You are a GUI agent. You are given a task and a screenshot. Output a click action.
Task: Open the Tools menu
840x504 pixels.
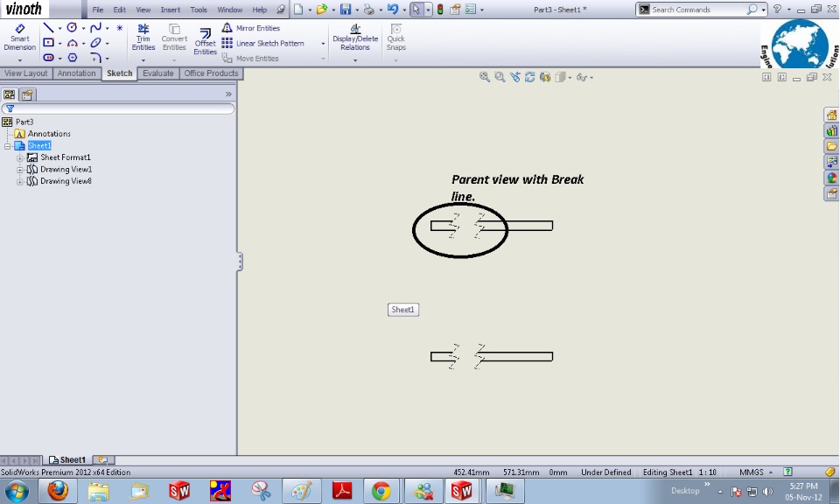pos(199,10)
